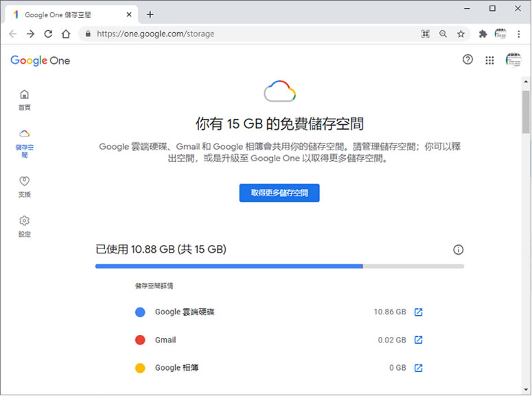
Task: Click the 儲存空間詳情 label
Action: [154, 286]
